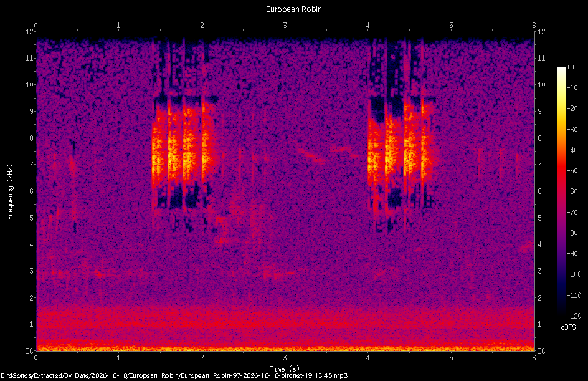Click the "European Robin" chart title
588x381 pixels.
(293, 9)
